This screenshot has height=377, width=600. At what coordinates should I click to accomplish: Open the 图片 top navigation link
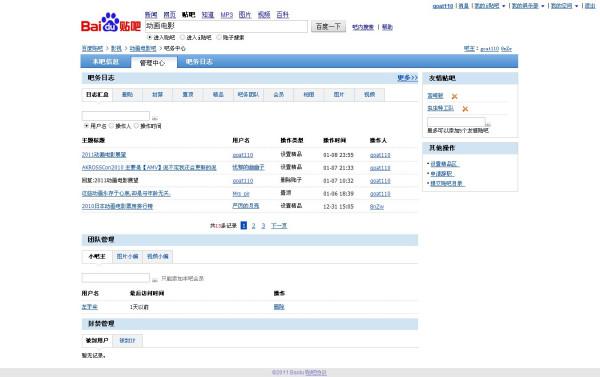coord(245,15)
